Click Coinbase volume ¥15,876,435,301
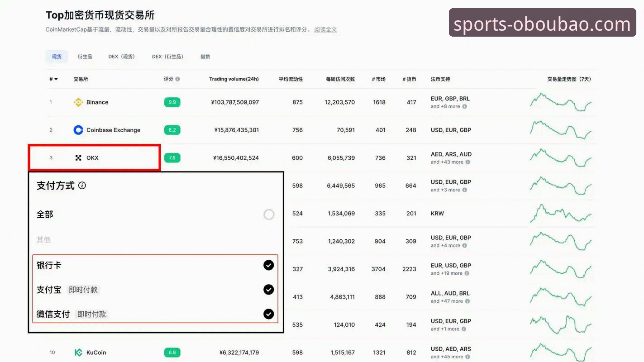 click(x=237, y=130)
